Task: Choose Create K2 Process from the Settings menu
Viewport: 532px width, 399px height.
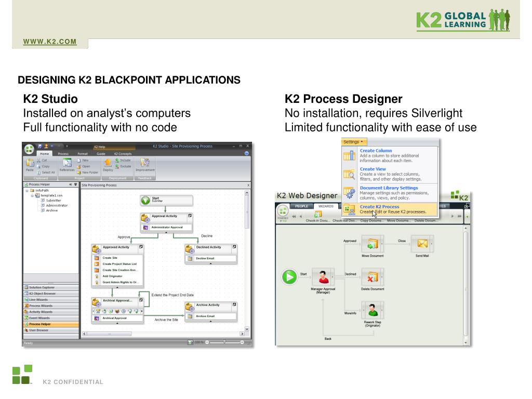Action: (379, 206)
